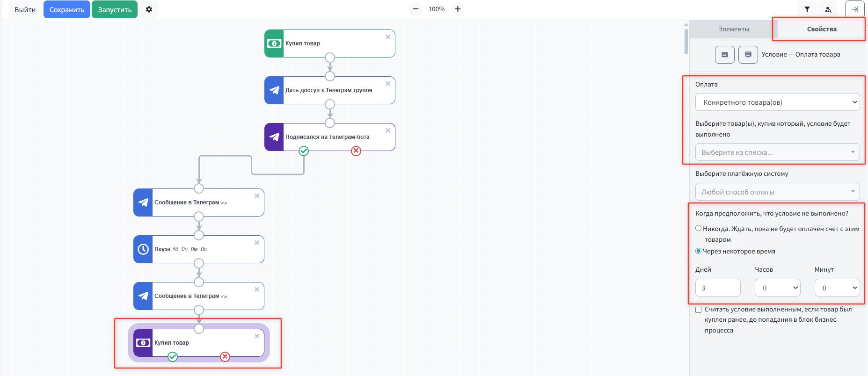Viewport: 868px width, 376px height.
Task: Select the Через некоторое время radio option
Action: pyautogui.click(x=699, y=251)
